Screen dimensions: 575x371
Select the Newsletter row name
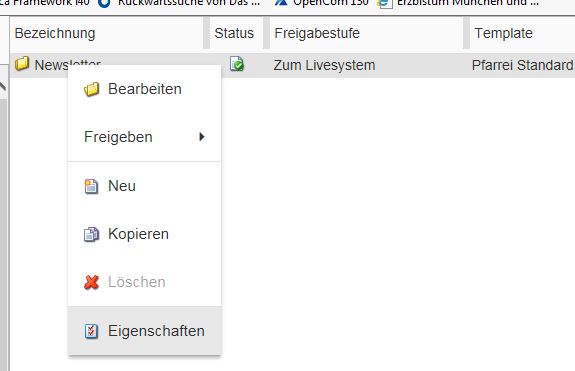coord(67,65)
